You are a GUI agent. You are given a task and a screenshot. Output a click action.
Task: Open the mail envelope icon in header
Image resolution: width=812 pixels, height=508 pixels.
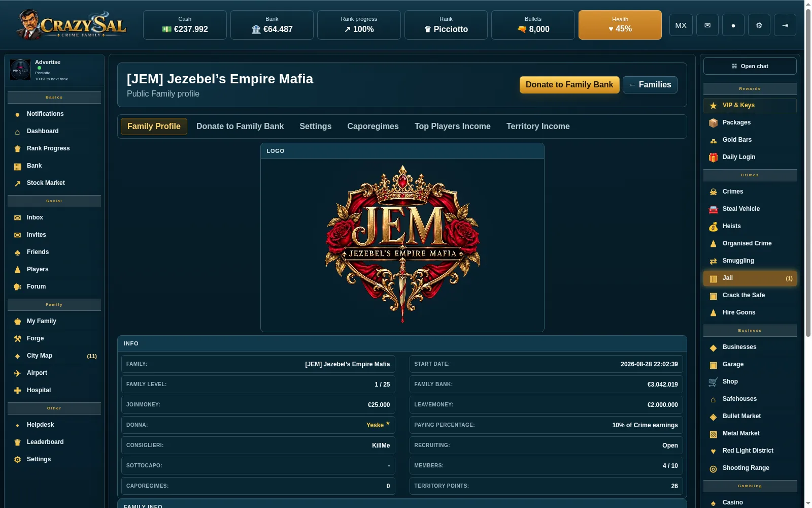click(707, 25)
